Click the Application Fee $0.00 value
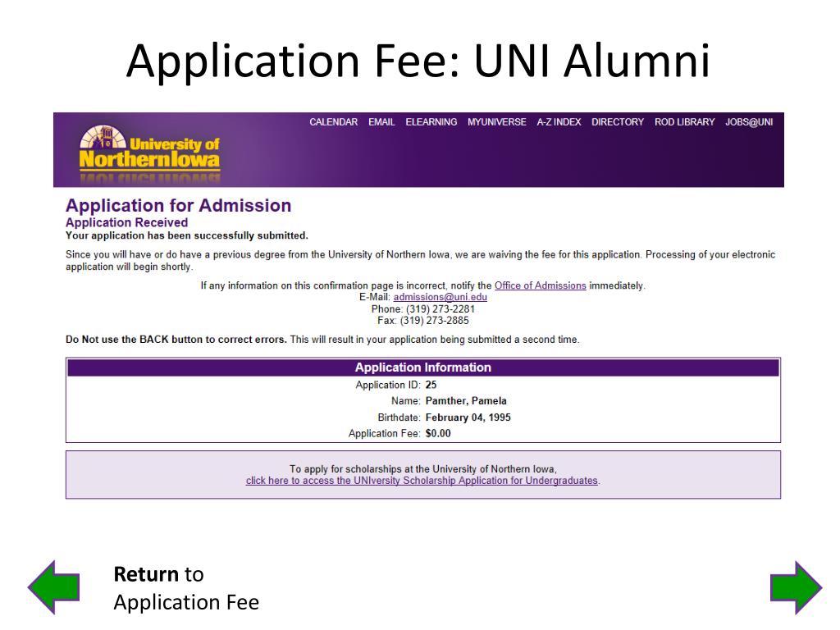Screen dimensions: 840x630 (x=438, y=433)
